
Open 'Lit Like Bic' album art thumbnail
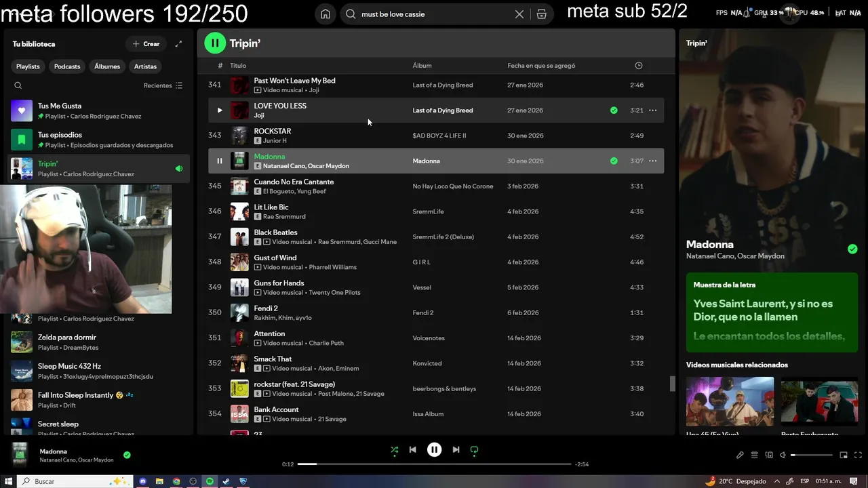[239, 211]
